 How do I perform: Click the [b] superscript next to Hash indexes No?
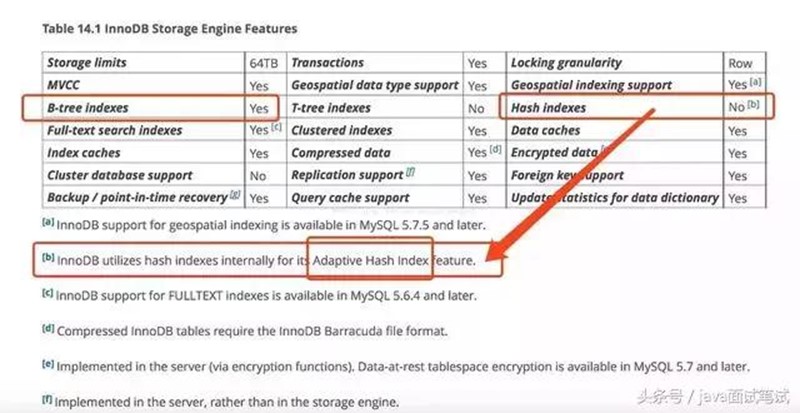coord(757,105)
